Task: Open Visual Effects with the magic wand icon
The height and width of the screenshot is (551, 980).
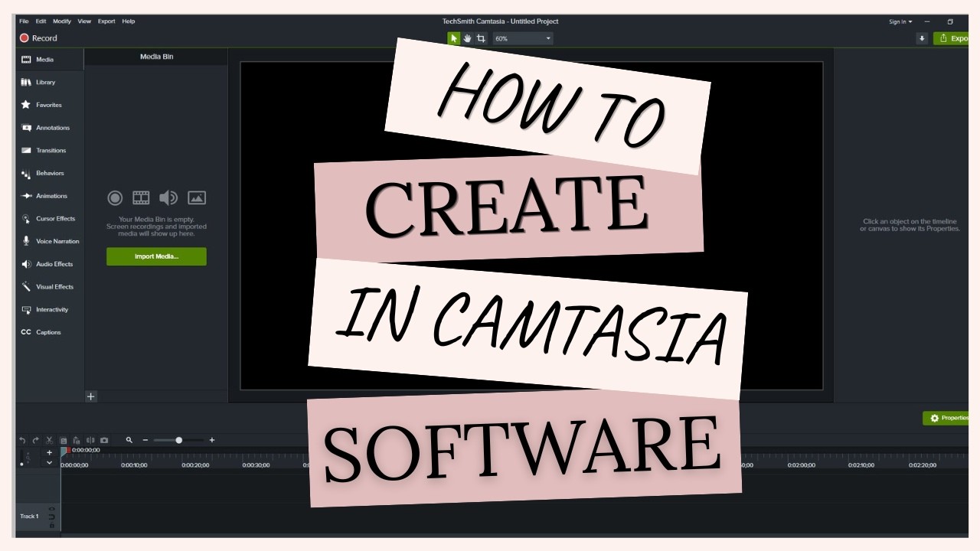Action: pos(50,286)
